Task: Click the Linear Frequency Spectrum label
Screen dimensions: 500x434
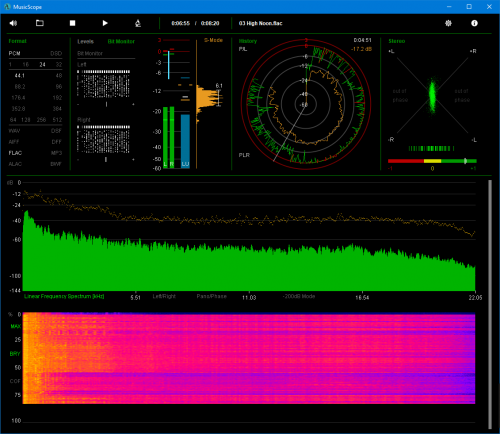Action: click(64, 296)
